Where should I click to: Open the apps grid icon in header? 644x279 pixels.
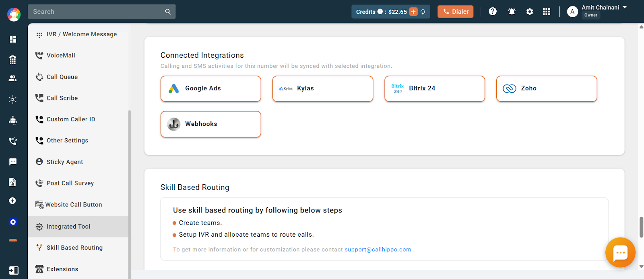(x=546, y=12)
